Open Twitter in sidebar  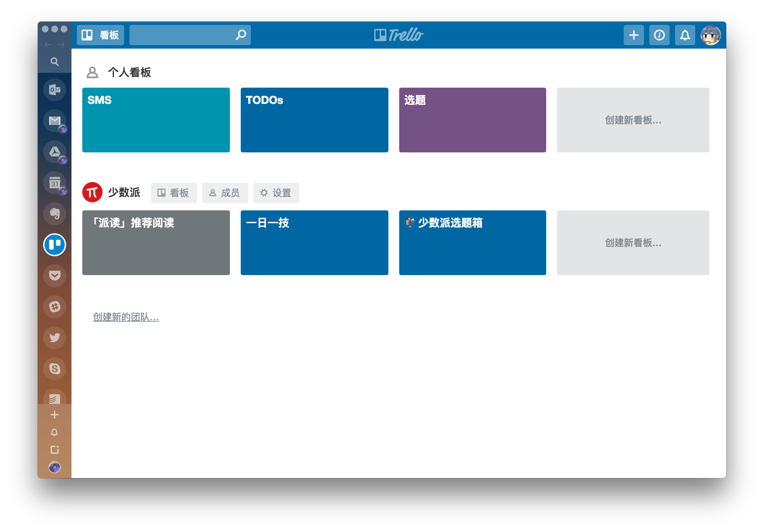(55, 338)
